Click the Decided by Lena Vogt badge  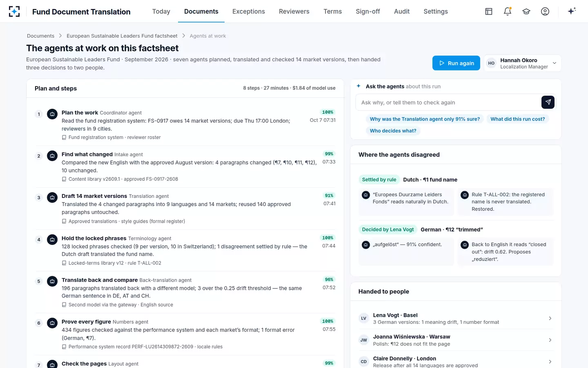pos(388,229)
